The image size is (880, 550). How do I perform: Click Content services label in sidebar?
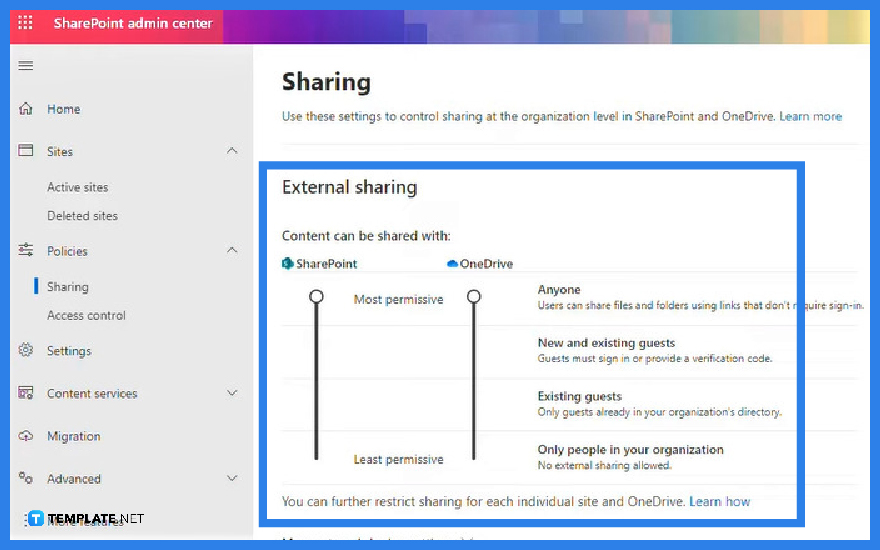tap(92, 393)
